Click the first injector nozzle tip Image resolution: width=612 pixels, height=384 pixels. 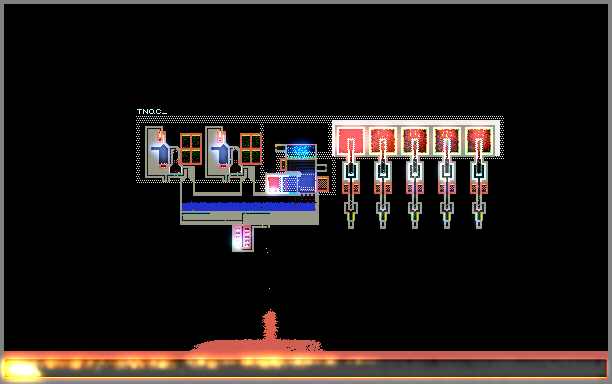350,224
